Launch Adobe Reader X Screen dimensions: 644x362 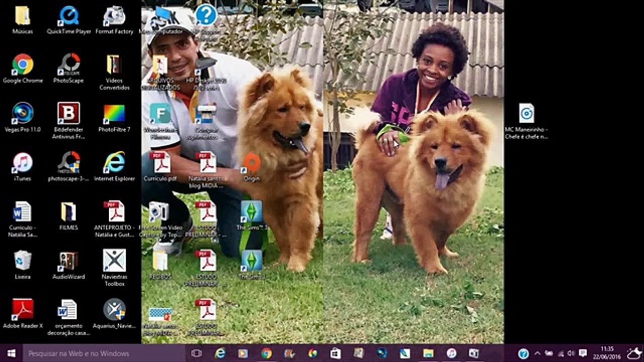(23, 314)
